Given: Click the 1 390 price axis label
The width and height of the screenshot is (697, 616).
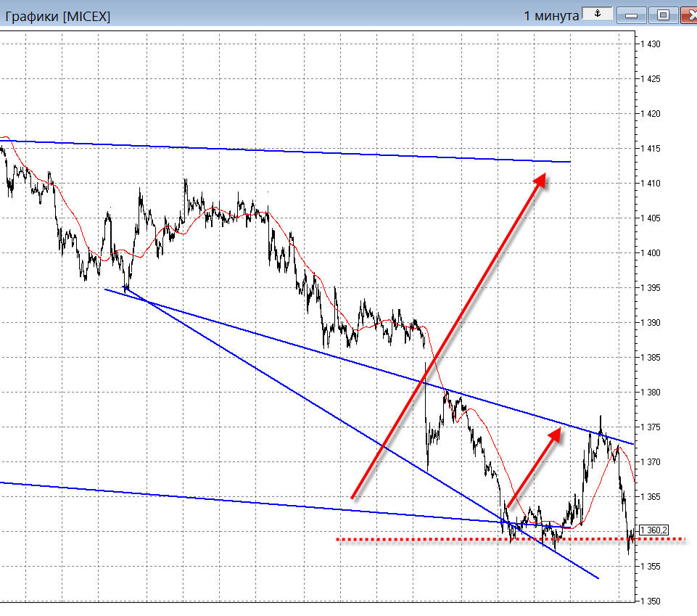Looking at the screenshot, I should tap(651, 322).
